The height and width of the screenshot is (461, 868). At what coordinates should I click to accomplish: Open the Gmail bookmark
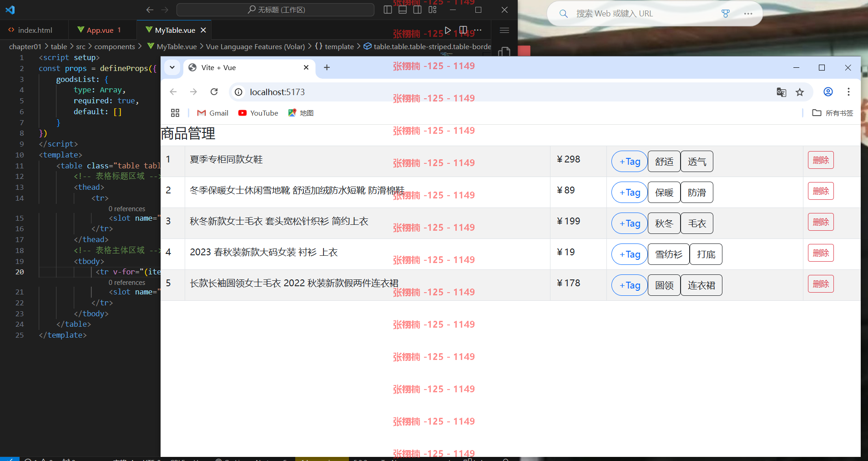(213, 113)
